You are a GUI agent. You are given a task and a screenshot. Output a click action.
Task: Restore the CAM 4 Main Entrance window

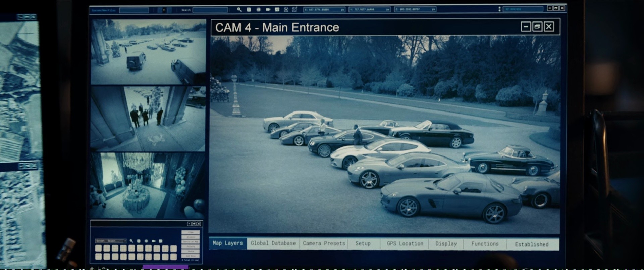pos(537,27)
